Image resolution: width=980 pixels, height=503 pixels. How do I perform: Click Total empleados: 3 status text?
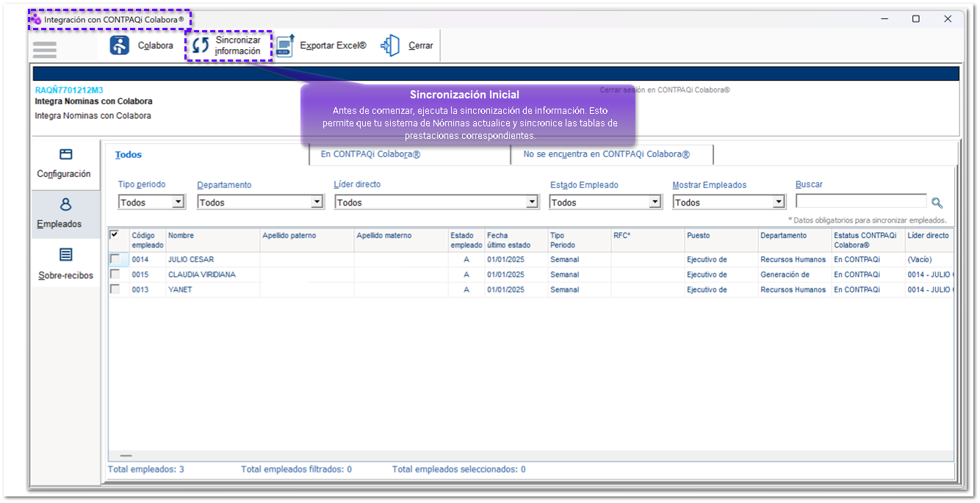[146, 469]
